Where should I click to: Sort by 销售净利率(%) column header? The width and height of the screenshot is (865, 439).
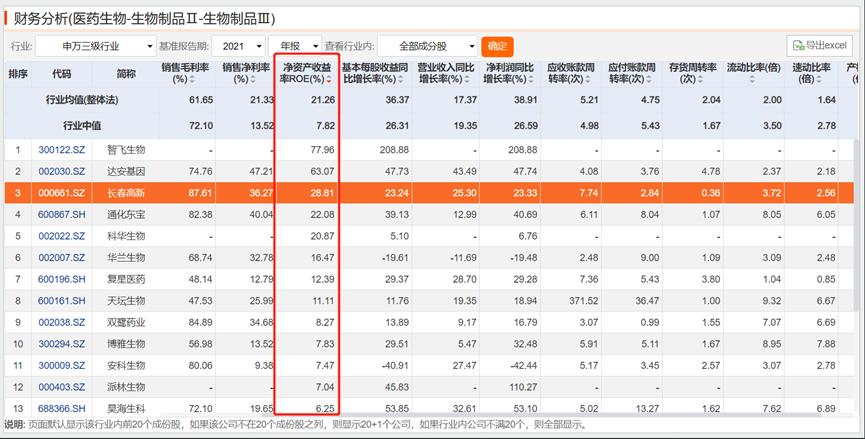coord(246,73)
